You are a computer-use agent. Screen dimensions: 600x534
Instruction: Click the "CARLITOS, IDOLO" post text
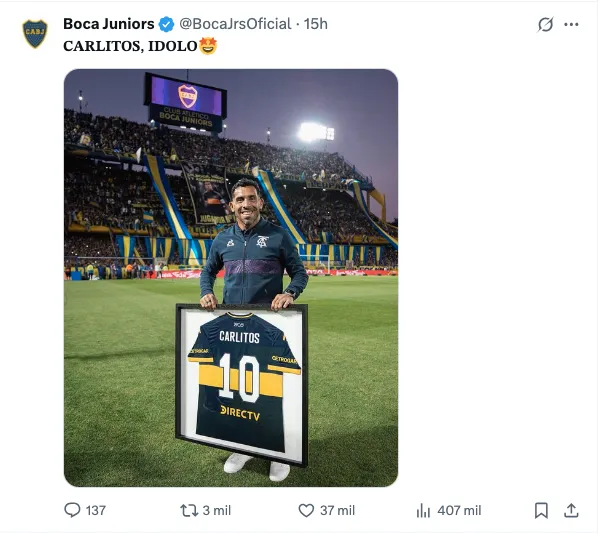[129, 46]
